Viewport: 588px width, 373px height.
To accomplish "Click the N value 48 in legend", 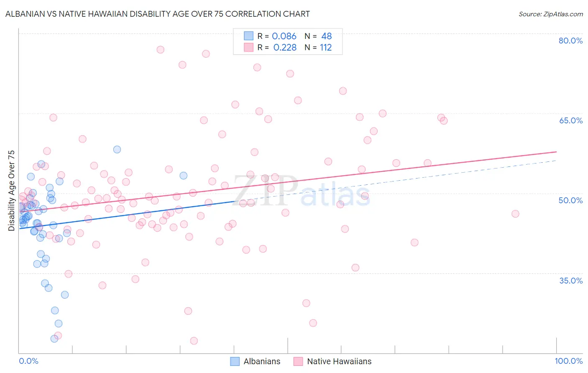I will 326,36.
